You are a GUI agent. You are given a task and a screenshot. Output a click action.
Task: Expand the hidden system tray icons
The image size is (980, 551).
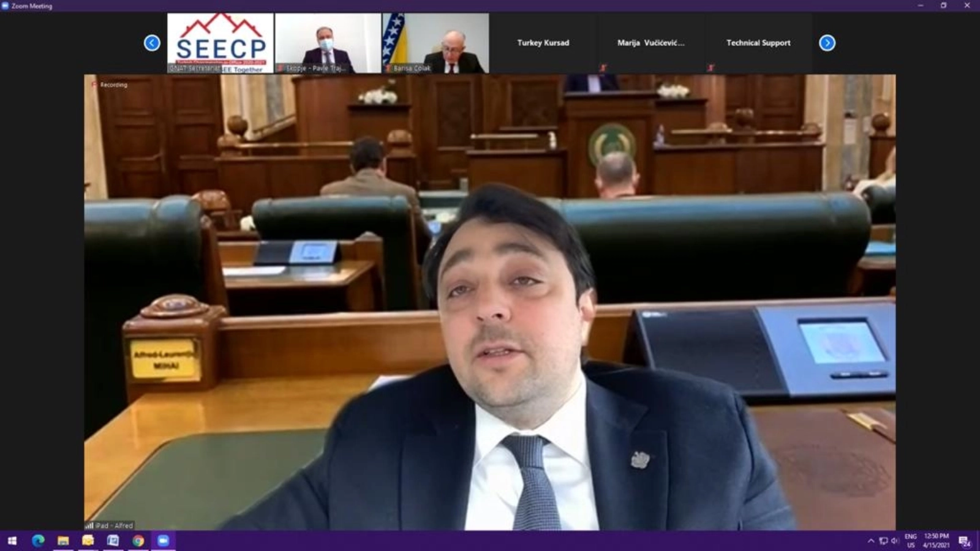[x=870, y=541]
